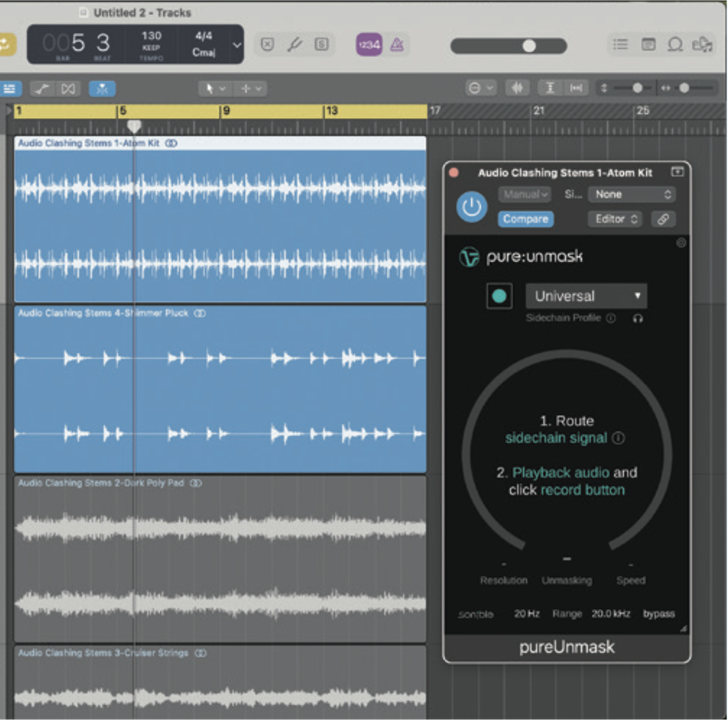The height and width of the screenshot is (720, 728).
Task: Adjust the master volume slider
Action: click(528, 45)
